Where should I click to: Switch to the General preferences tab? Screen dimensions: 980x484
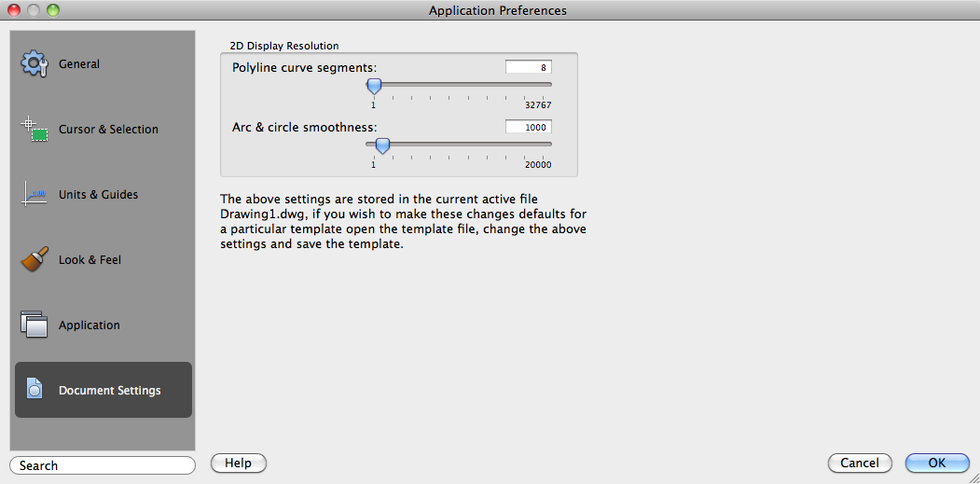coord(79,64)
